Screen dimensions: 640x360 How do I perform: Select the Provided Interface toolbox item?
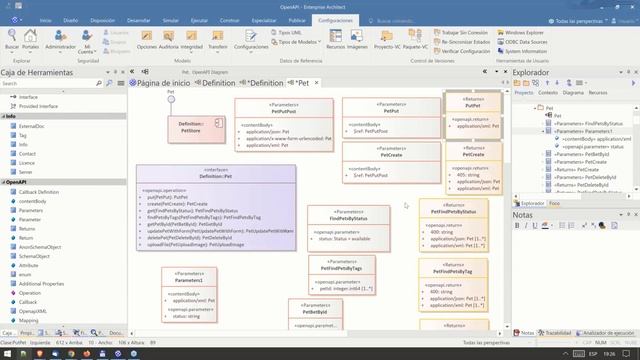(x=38, y=106)
